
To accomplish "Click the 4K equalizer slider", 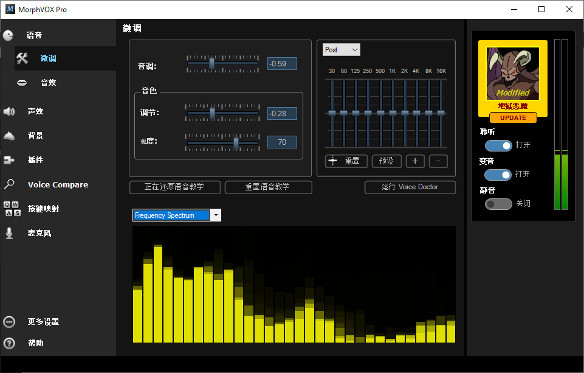I will [417, 113].
